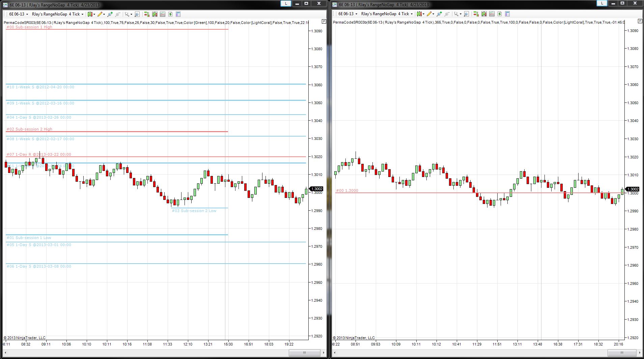Open RJay's RangeNoGap 4 Tick dropdown, left chart
Viewport: 644px width, 359px height.
coord(57,14)
